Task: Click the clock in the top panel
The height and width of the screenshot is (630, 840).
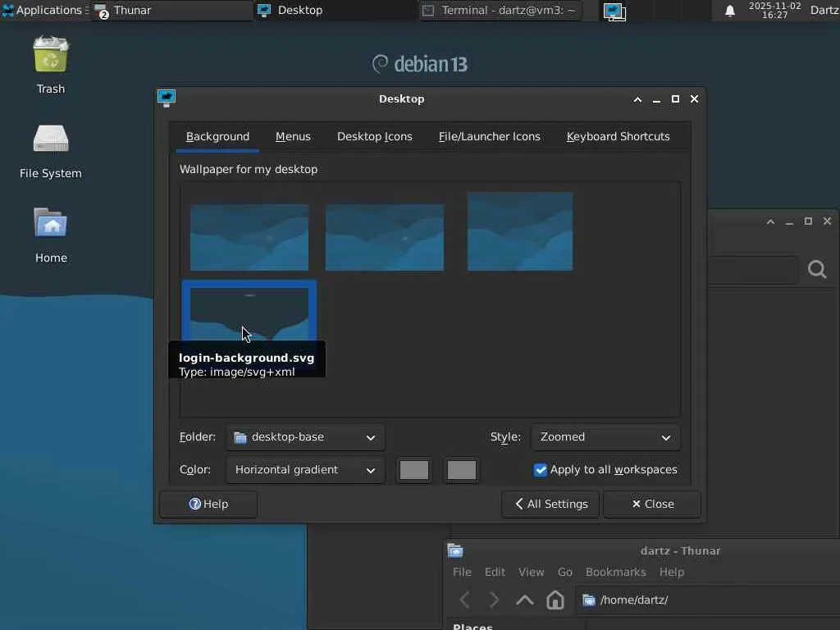Action: point(774,10)
